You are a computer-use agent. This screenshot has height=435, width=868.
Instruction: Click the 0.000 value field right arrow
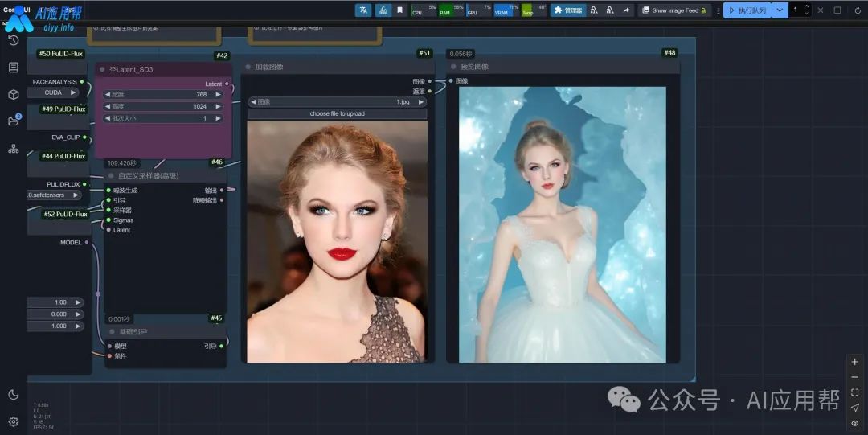[77, 314]
